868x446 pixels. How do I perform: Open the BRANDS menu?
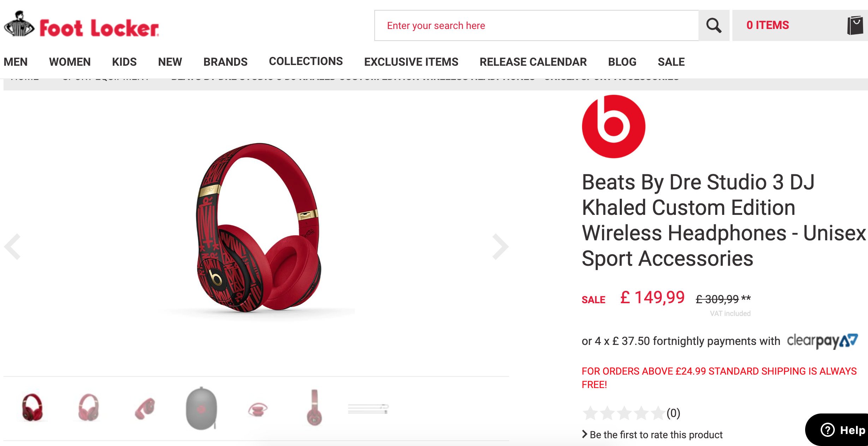(x=225, y=62)
